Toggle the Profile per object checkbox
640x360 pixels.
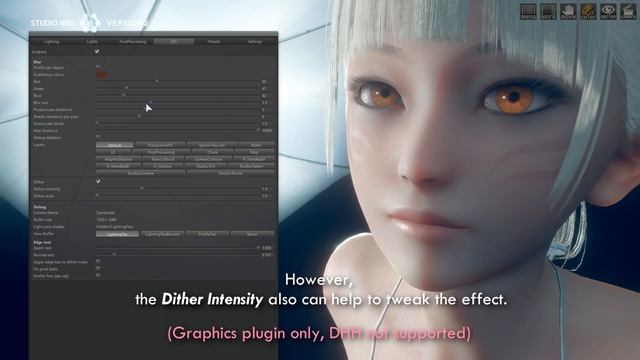[x=98, y=67]
